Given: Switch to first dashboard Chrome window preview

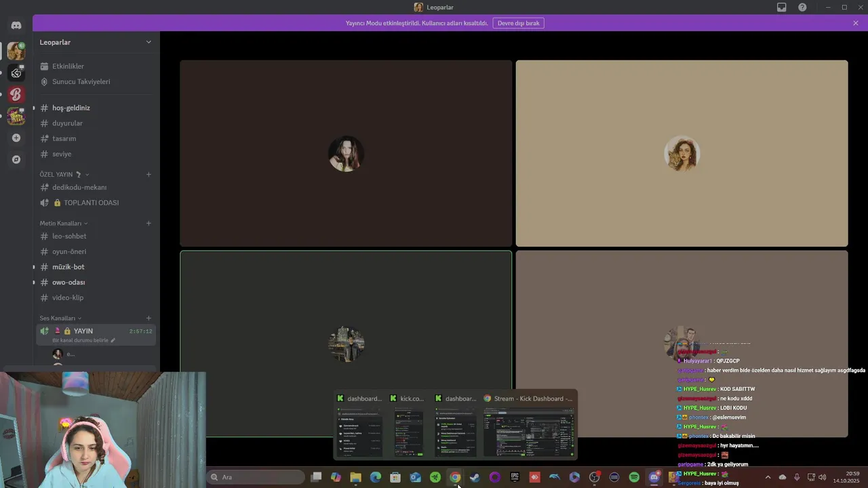Looking at the screenshot, I should point(359,425).
